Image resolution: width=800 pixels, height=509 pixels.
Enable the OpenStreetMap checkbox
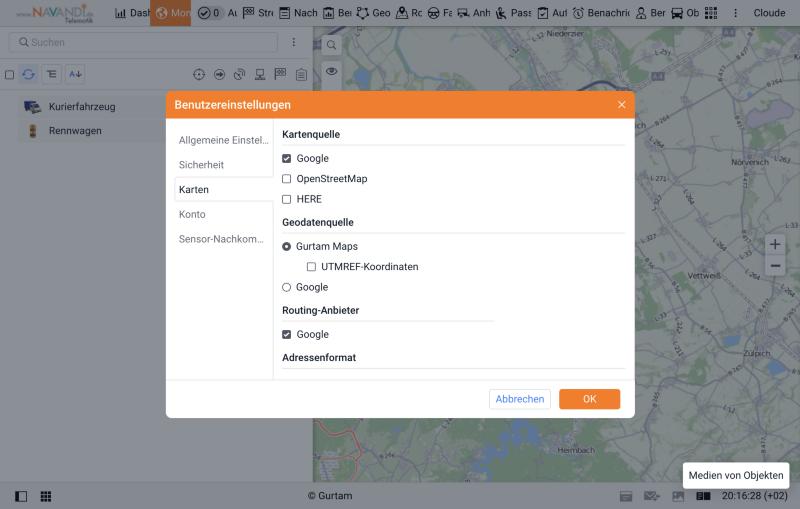click(287, 179)
